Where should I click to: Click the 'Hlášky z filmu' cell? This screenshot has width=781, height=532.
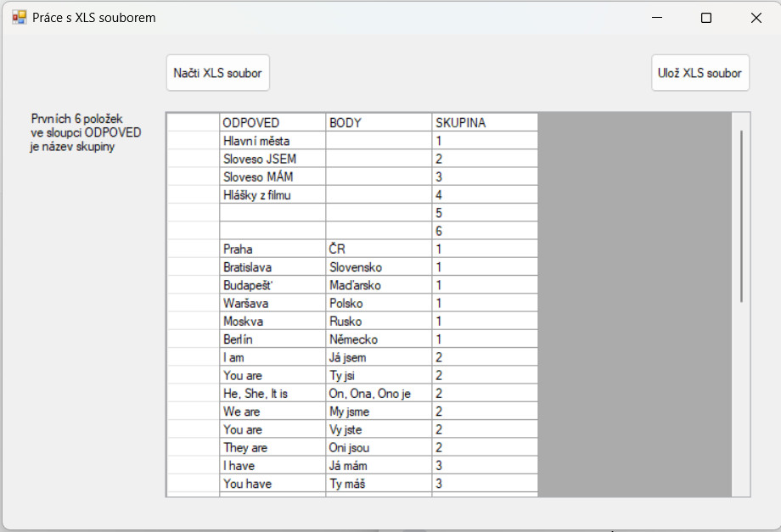pos(273,194)
